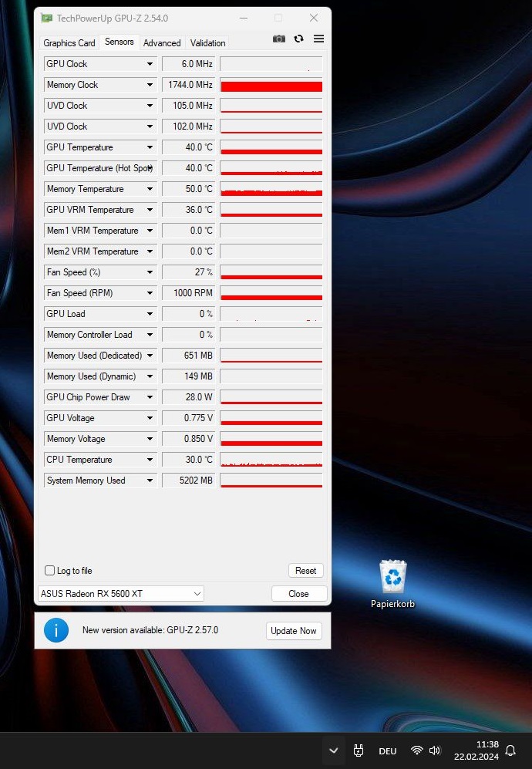
Task: Take a screenshot with the camera icon
Action: (x=278, y=39)
